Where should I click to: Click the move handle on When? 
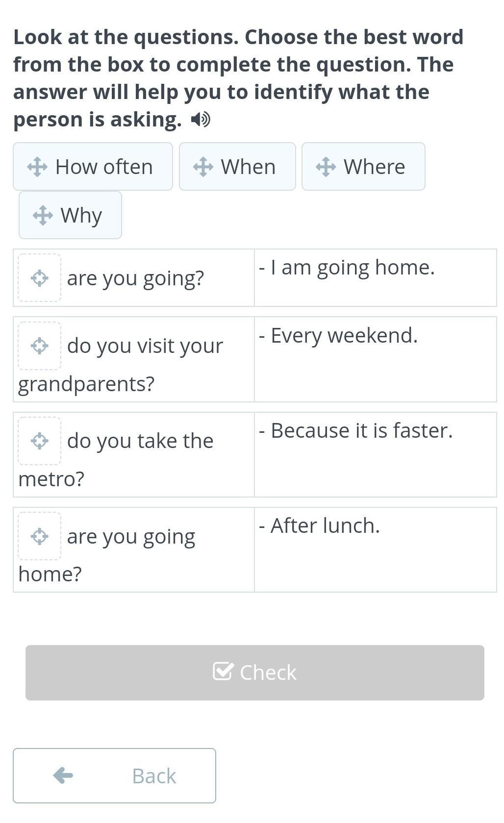click(203, 167)
